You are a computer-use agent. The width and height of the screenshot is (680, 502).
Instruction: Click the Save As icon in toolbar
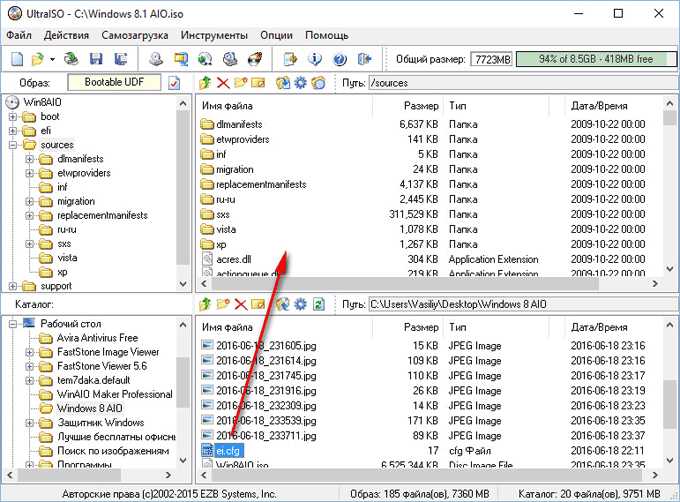[121, 59]
